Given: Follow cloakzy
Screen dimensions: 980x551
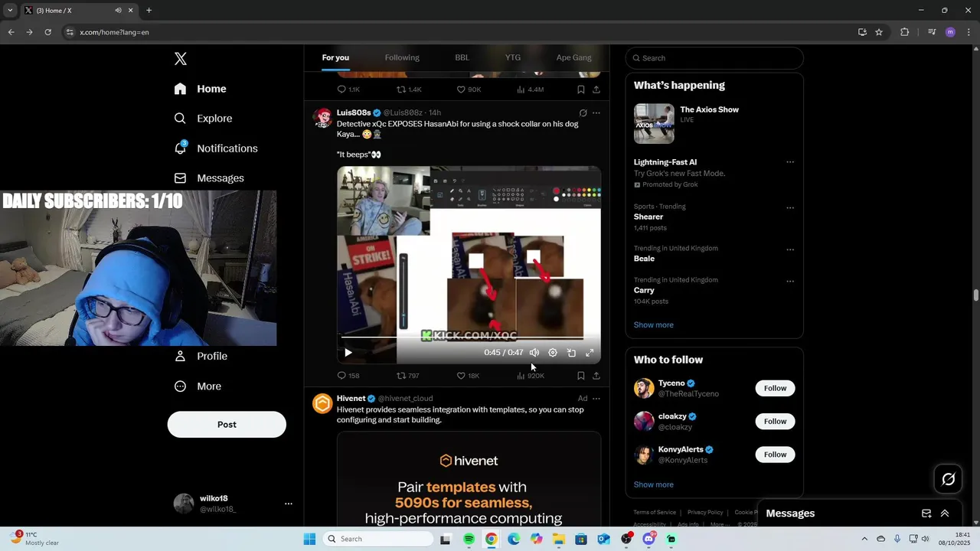Looking at the screenshot, I should point(775,422).
